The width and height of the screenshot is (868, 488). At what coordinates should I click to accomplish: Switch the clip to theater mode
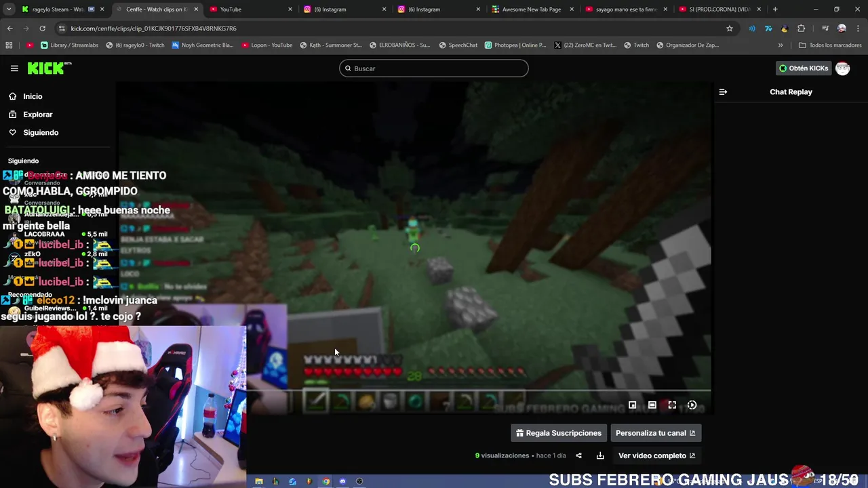click(x=652, y=405)
